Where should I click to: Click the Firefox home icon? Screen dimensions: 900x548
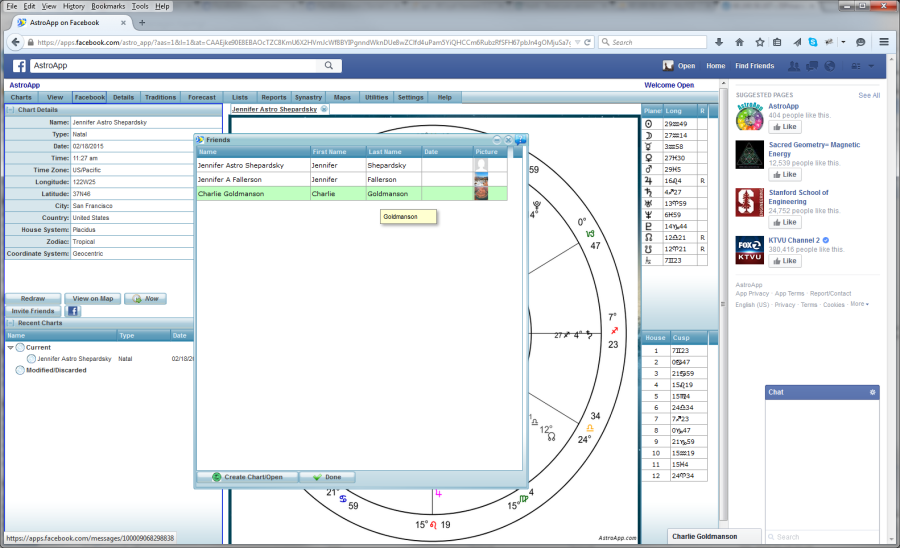coord(740,42)
